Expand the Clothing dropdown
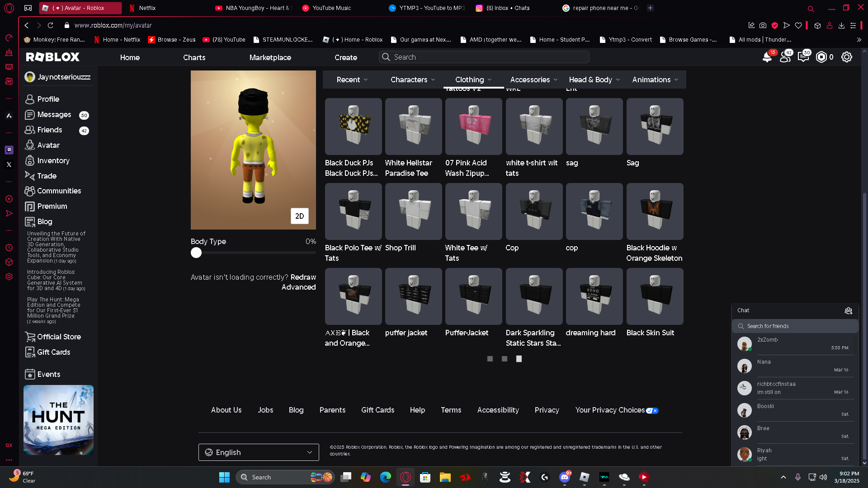Viewport: 868px width, 488px height. pyautogui.click(x=473, y=80)
